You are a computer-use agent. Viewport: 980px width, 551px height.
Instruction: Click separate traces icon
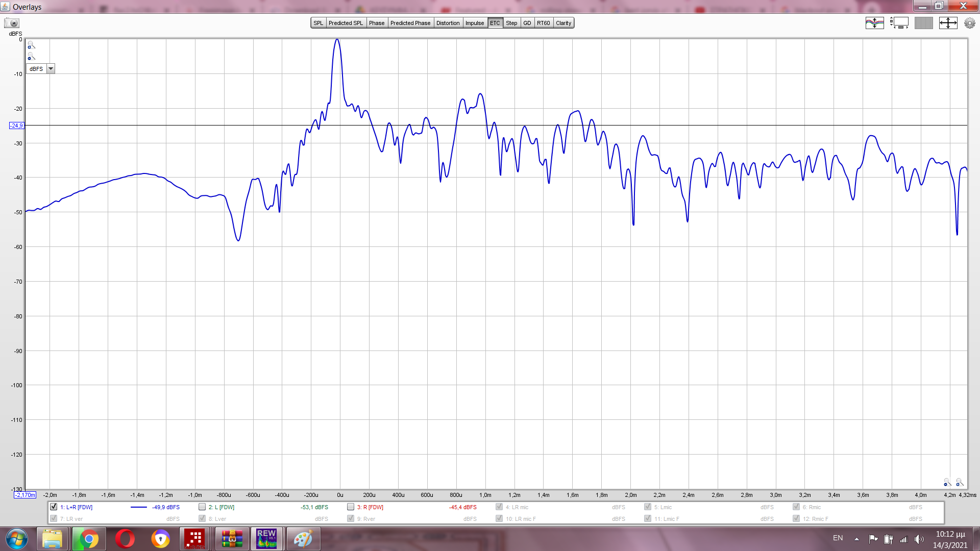(874, 23)
